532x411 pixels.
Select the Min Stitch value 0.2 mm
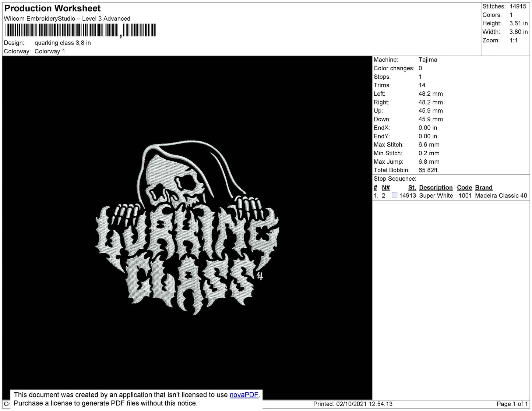click(x=429, y=153)
